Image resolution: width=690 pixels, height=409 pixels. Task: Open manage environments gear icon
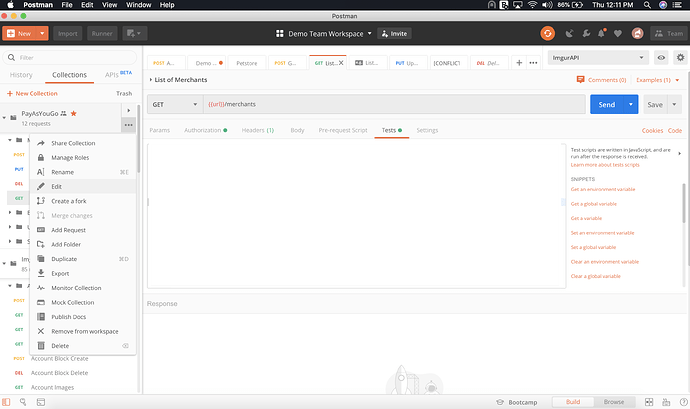pyautogui.click(x=680, y=58)
